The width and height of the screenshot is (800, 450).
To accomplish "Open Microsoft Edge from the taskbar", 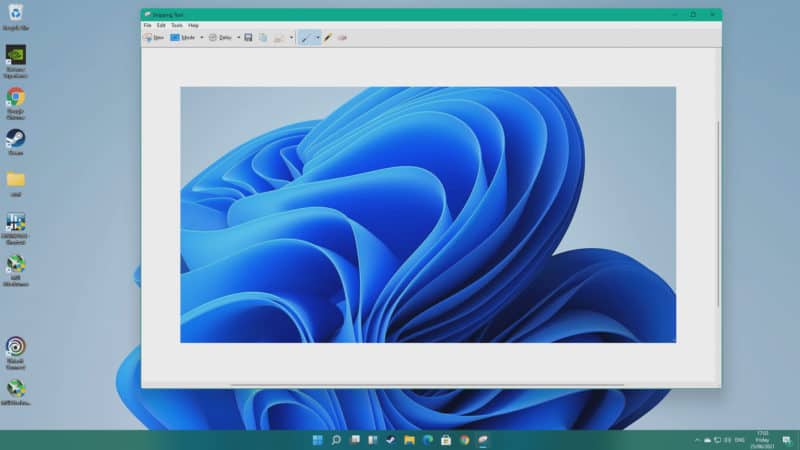I will pyautogui.click(x=428, y=440).
